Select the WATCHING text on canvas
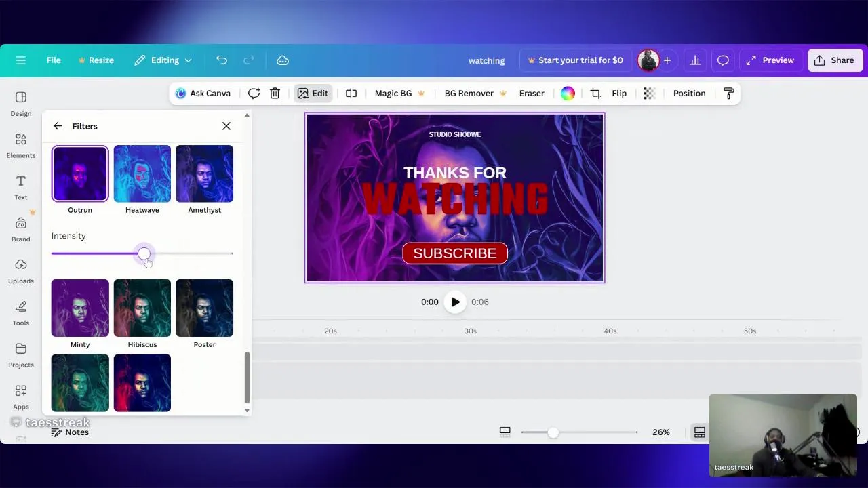 click(x=455, y=199)
